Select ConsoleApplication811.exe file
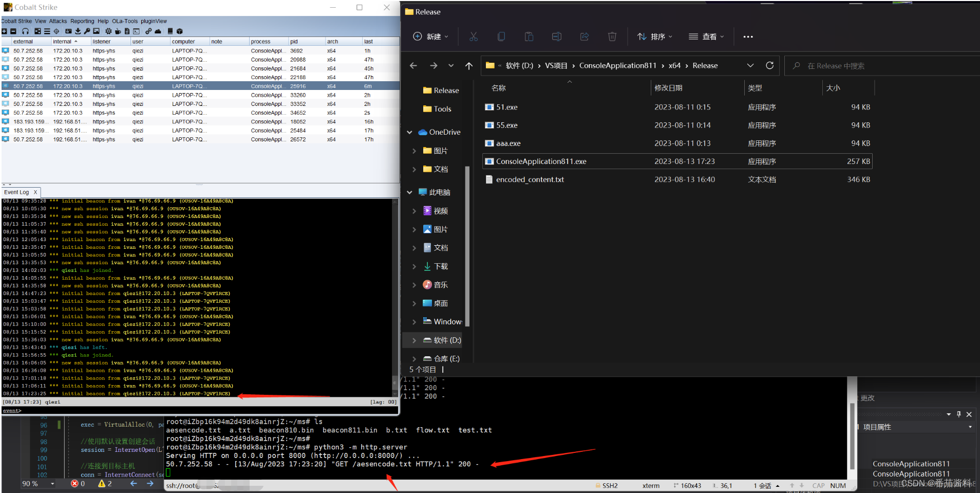The image size is (980, 493). (x=677, y=161)
